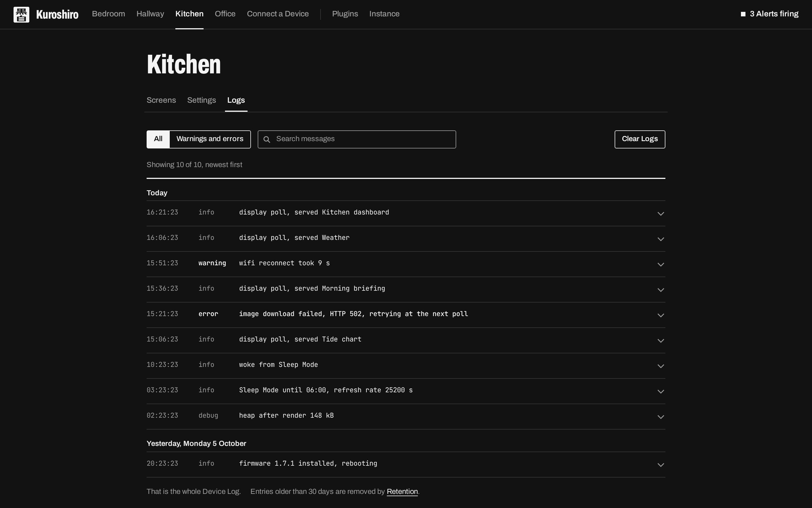
Task: Open the Kitchen nav item
Action: pyautogui.click(x=189, y=14)
